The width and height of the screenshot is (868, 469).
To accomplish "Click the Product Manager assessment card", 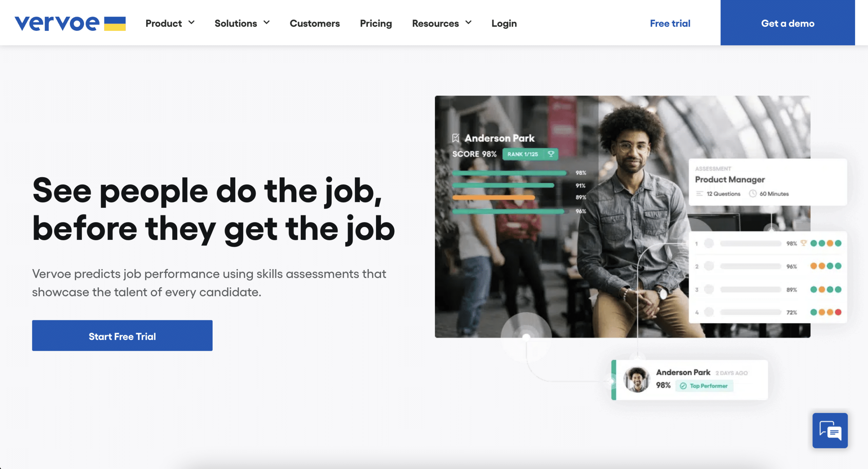I will click(x=768, y=182).
